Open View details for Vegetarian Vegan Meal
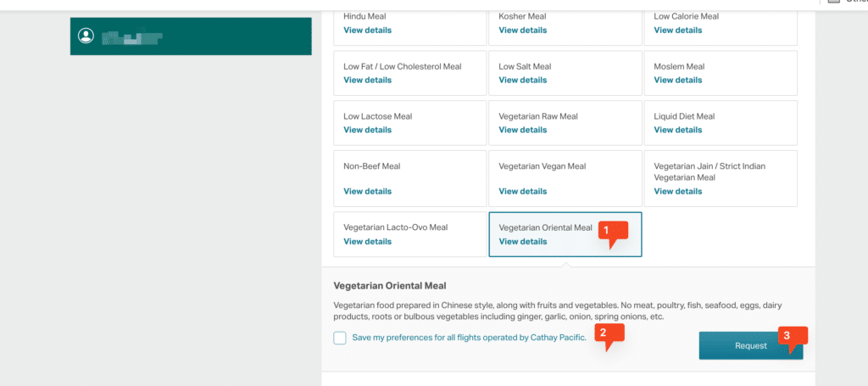868x386 pixels. pyautogui.click(x=522, y=191)
